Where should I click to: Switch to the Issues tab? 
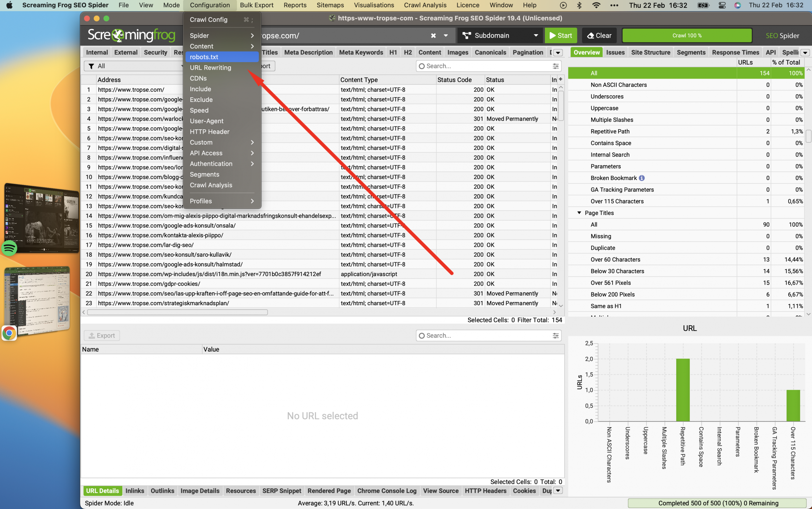pyautogui.click(x=615, y=52)
